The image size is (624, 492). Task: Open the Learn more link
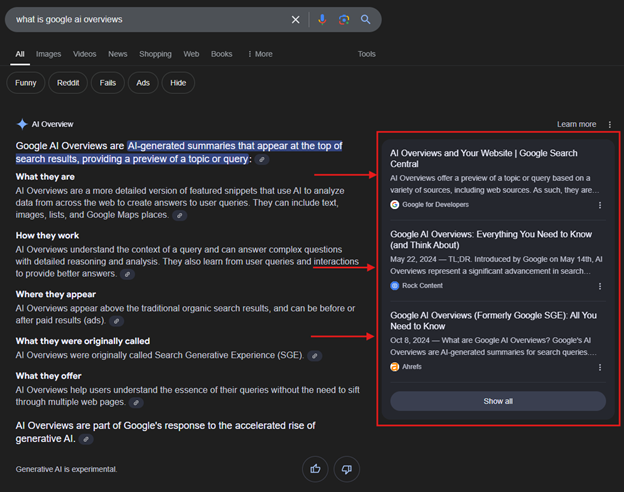pos(576,125)
